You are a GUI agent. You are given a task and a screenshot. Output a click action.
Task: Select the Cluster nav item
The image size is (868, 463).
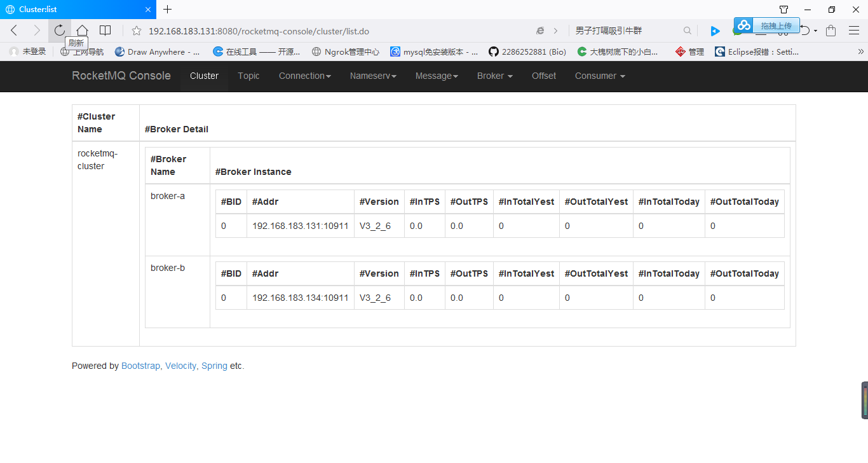[204, 76]
